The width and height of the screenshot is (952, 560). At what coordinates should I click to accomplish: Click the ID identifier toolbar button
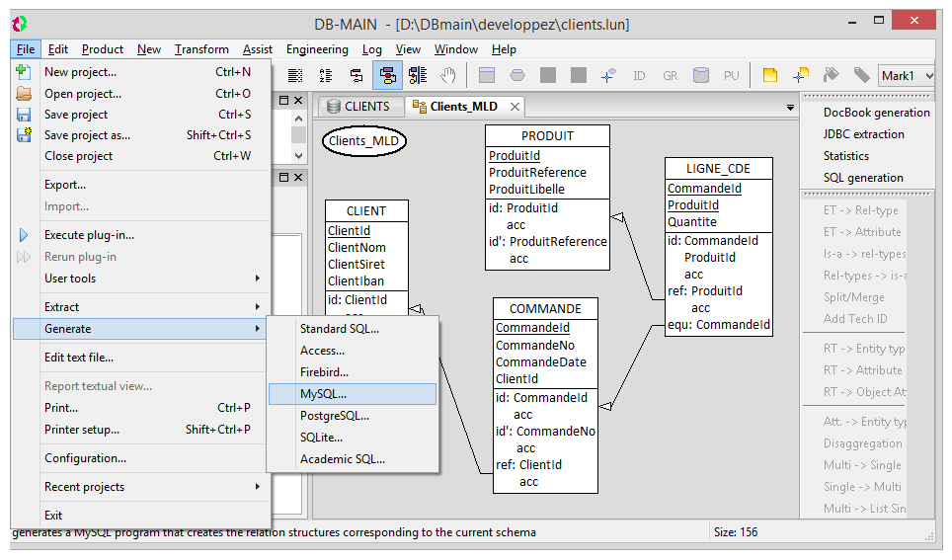(639, 76)
